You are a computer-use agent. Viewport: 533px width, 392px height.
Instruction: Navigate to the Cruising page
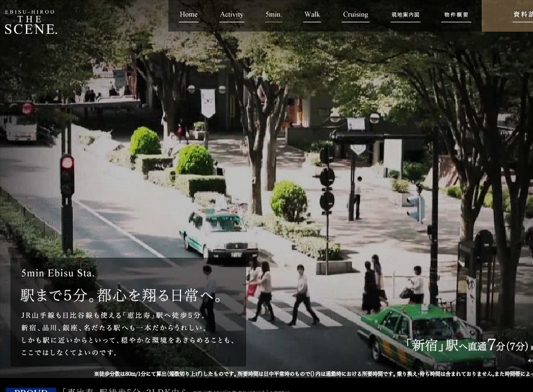click(355, 15)
